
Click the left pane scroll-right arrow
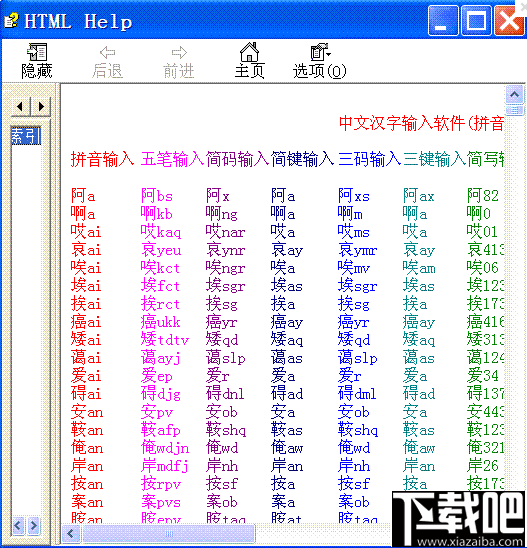coord(33,525)
